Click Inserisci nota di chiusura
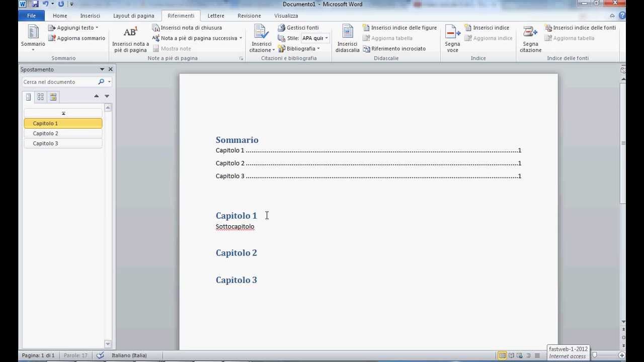The image size is (644, 362). (187, 28)
